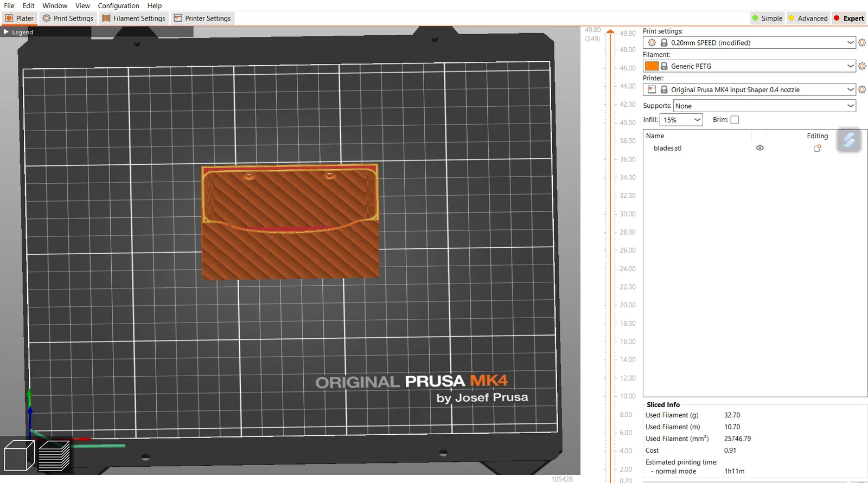The height and width of the screenshot is (483, 868).
Task: Expand the Legend panel
Action: pos(18,32)
